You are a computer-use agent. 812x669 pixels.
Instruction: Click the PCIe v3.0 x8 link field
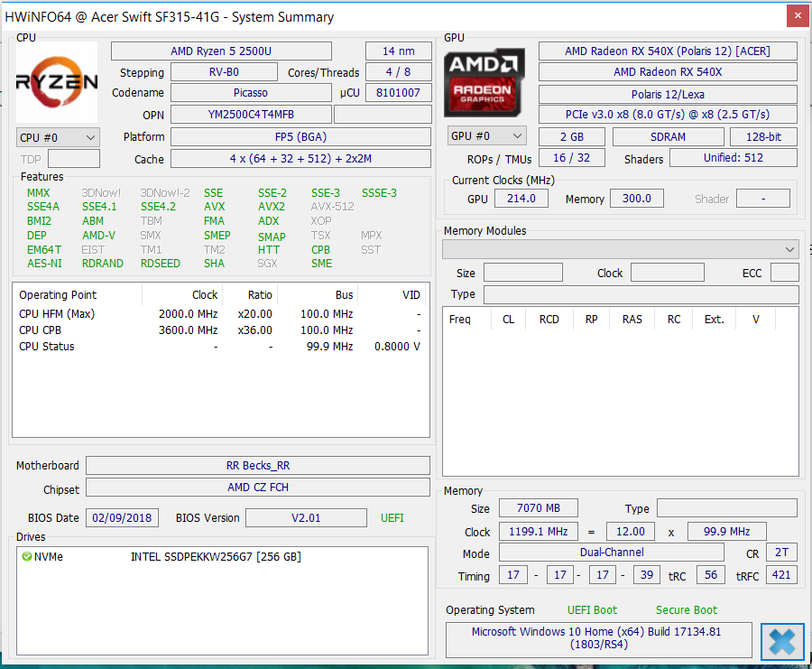[668, 115]
